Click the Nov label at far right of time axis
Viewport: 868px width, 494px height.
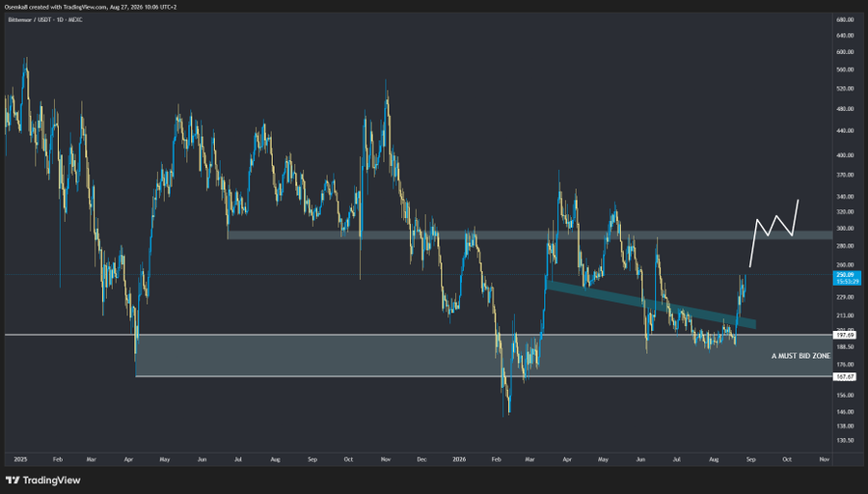[x=825, y=459]
